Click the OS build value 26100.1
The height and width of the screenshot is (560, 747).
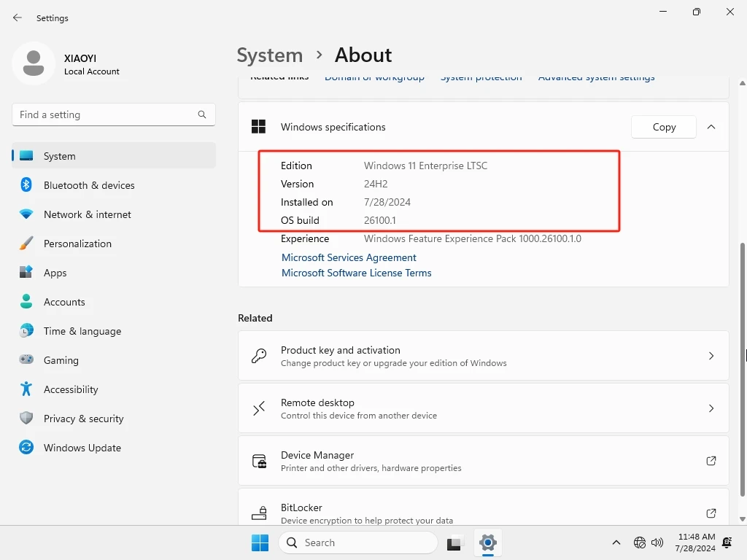(x=379, y=220)
